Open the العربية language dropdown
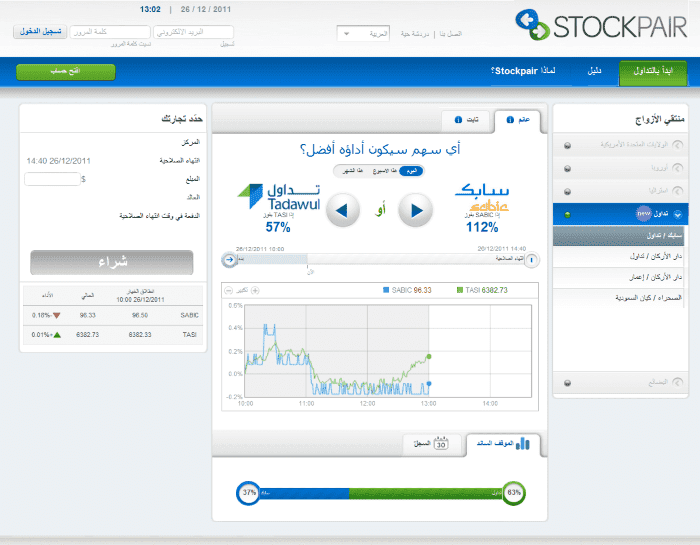Viewport: 700px width, 545px height. (x=363, y=33)
